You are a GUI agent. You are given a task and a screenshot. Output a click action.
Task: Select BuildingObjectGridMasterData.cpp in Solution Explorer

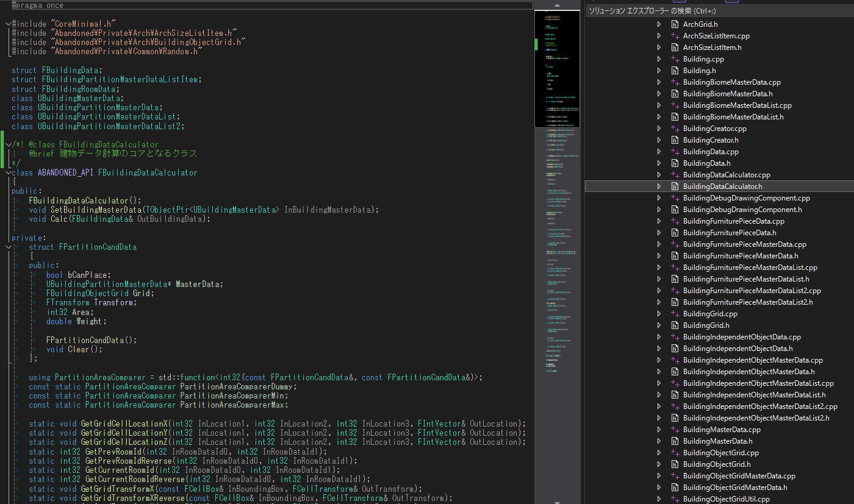(x=739, y=475)
